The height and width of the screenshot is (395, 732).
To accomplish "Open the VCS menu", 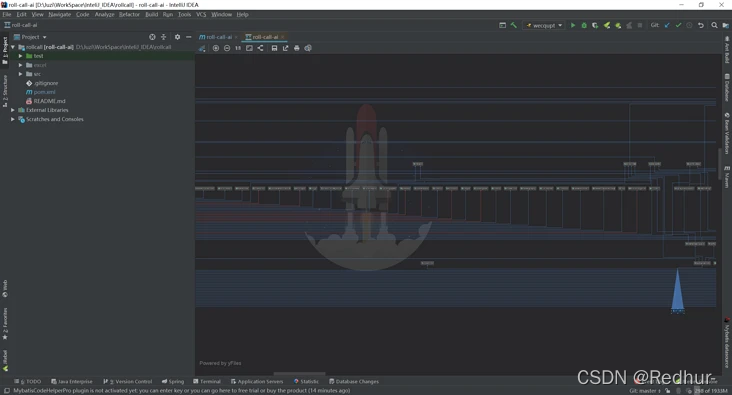I will pyautogui.click(x=201, y=14).
